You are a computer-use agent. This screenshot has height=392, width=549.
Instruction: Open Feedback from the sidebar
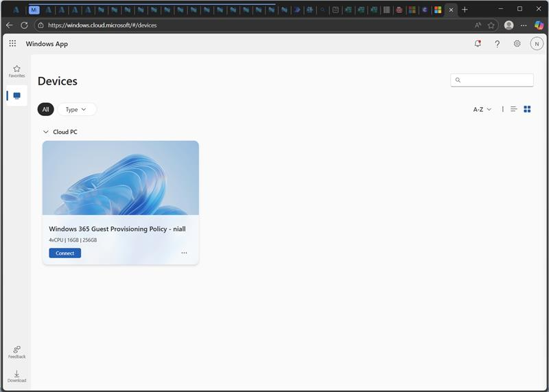[16, 351]
